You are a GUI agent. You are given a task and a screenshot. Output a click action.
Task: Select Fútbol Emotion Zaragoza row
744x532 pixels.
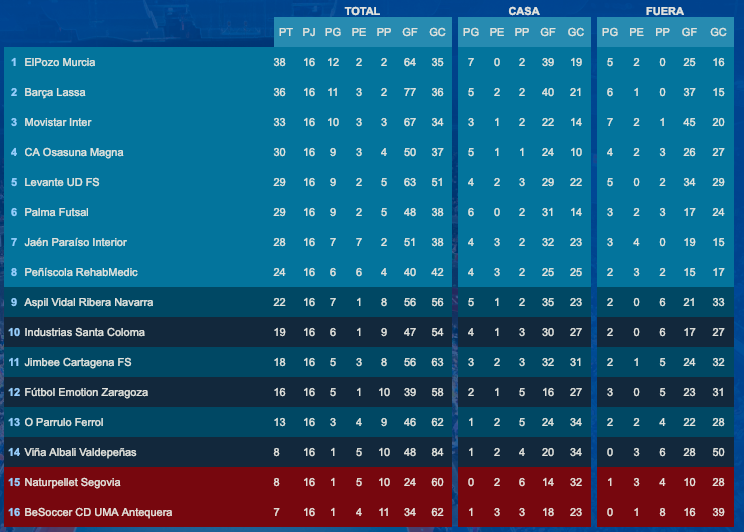pyautogui.click(x=86, y=392)
